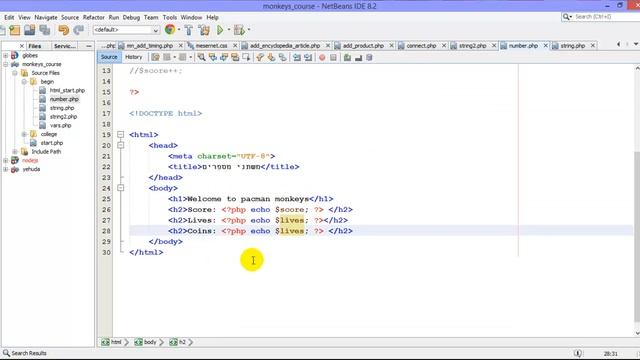640x360 pixels.
Task: Switch to the Services panel tab
Action: [x=65, y=46]
